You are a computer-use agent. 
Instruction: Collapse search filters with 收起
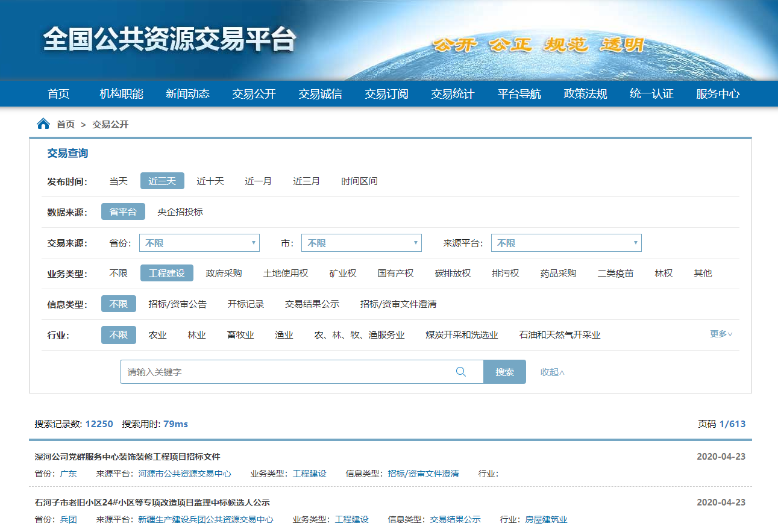pos(553,372)
